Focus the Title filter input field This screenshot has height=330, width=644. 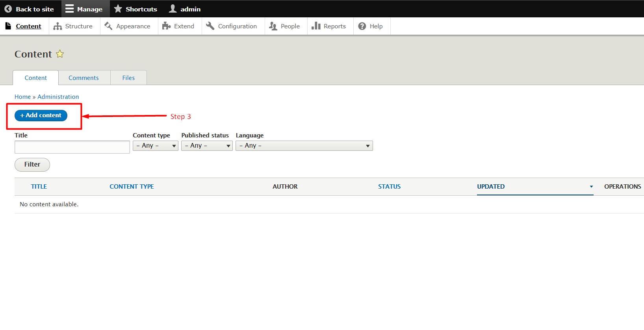pyautogui.click(x=72, y=147)
